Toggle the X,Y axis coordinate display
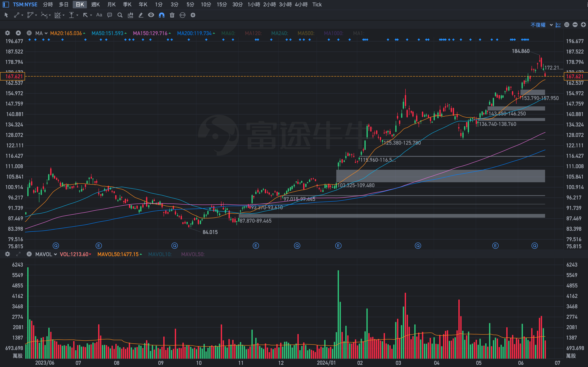The height and width of the screenshot is (367, 588). pos(558,25)
